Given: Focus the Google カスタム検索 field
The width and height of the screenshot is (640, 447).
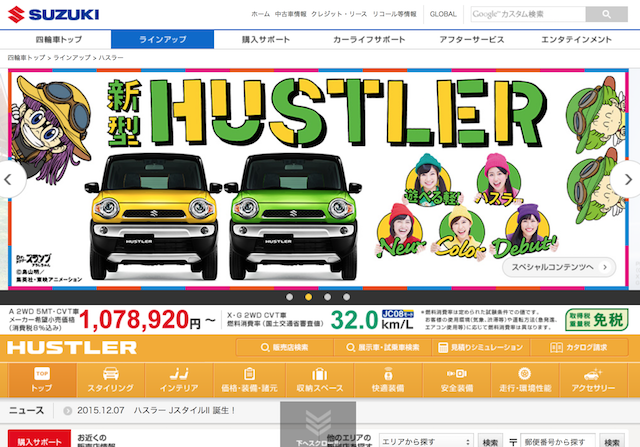Looking at the screenshot, I should [528, 14].
